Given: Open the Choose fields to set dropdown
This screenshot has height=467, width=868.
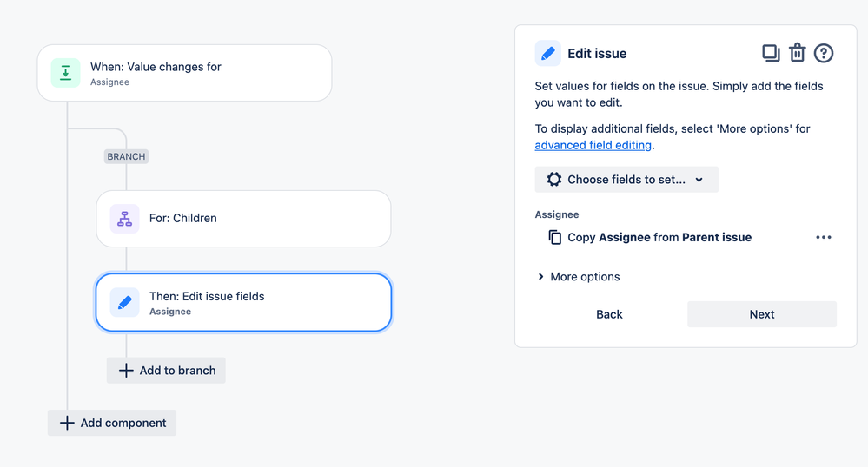Looking at the screenshot, I should pos(626,180).
